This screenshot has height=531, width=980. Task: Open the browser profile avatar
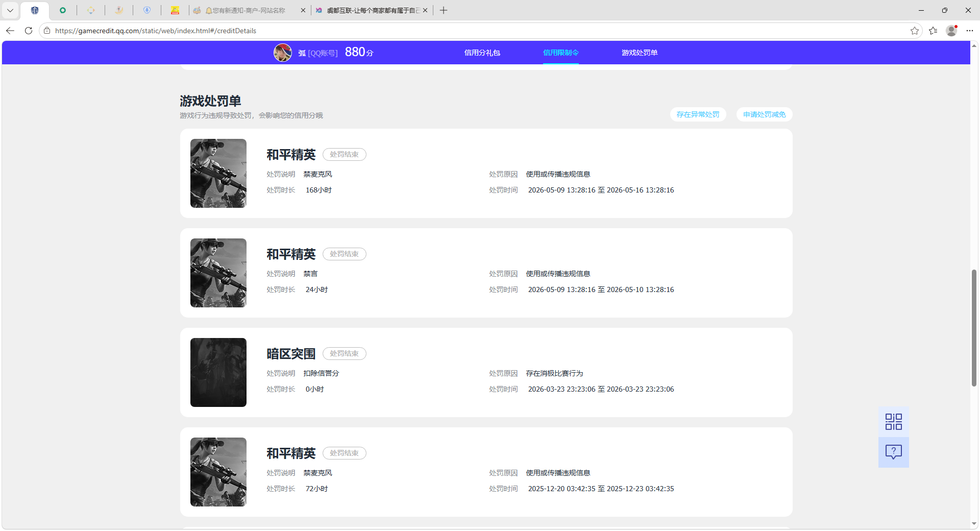[x=951, y=31]
